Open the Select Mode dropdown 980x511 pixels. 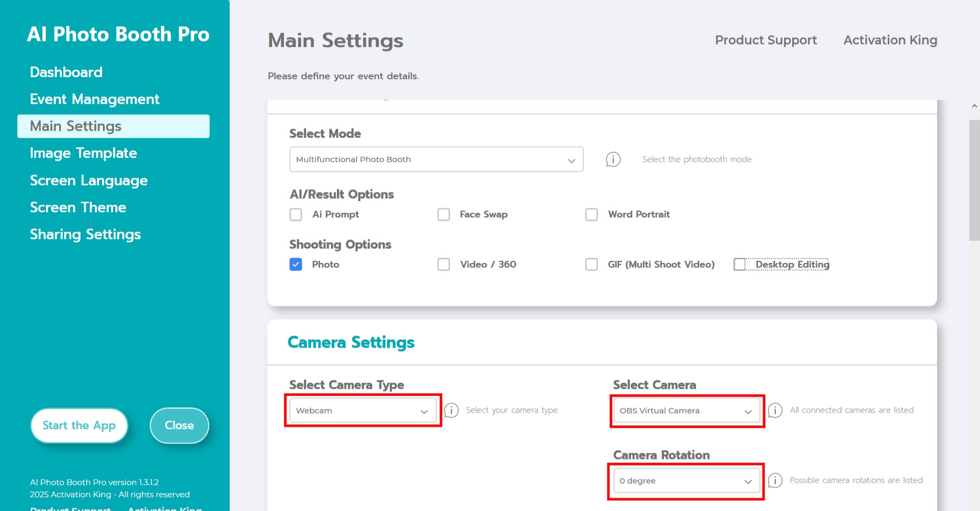tap(436, 159)
